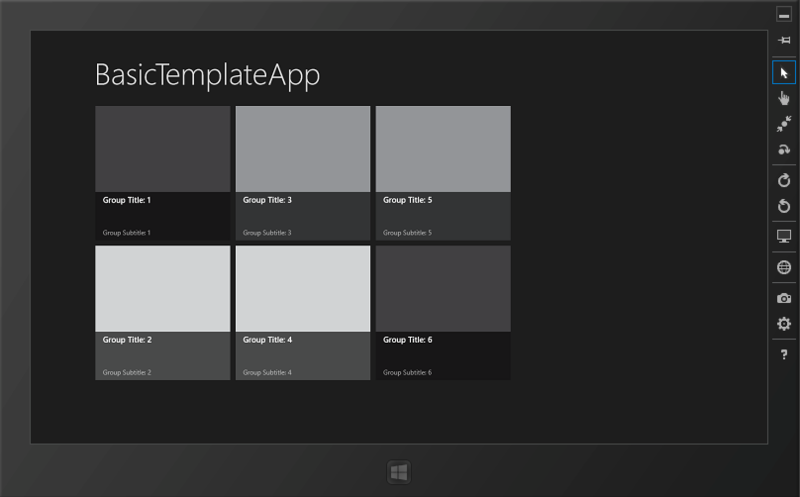Click the 'Group Title: 1' text

[x=127, y=200]
